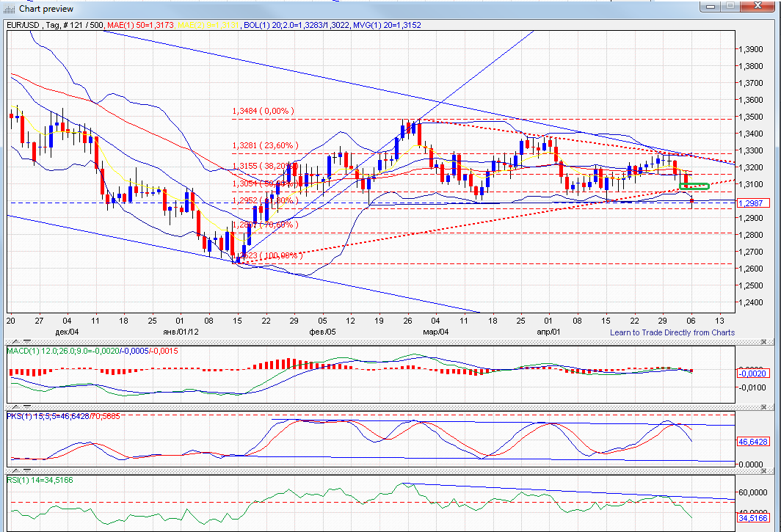Click the up-arrow resize icon above MACD panel
Viewport: 781px width, 532px height.
(x=15, y=342)
